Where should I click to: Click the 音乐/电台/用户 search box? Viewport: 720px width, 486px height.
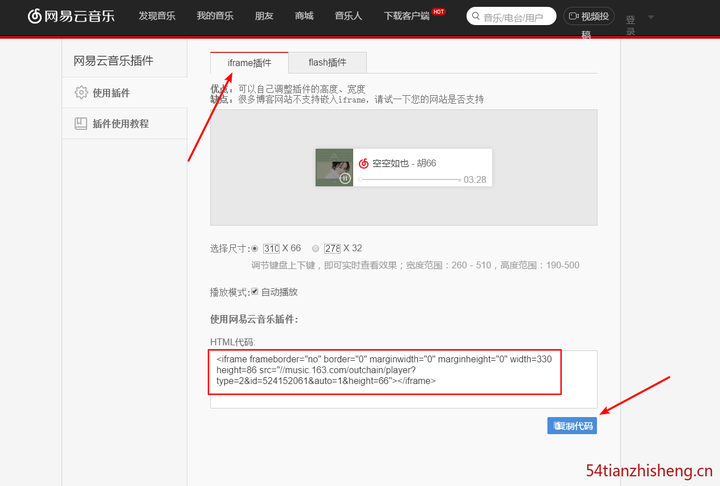click(511, 17)
